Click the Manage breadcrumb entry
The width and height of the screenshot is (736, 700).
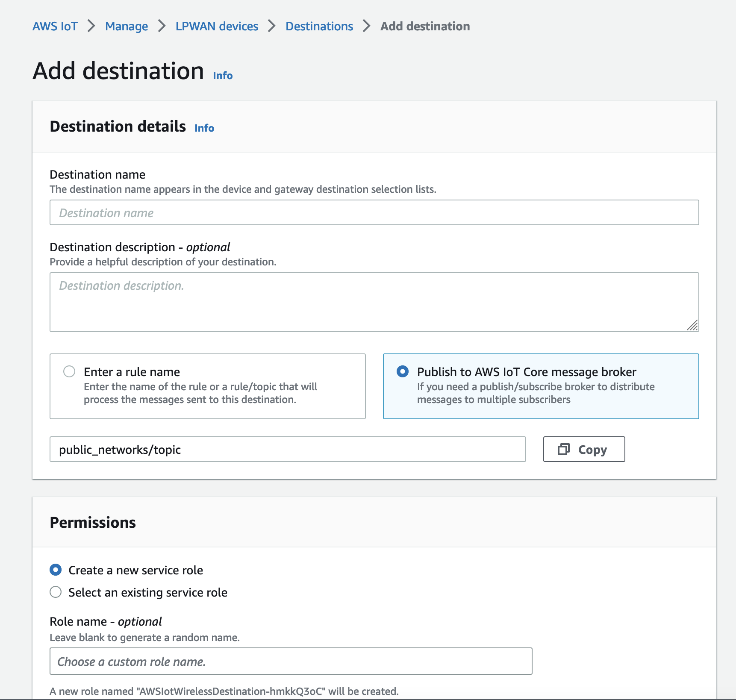coord(126,26)
